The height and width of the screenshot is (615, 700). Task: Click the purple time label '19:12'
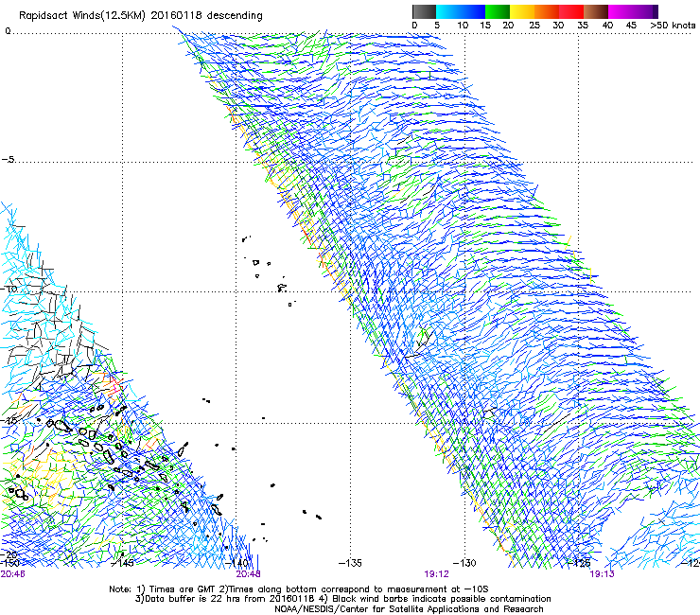point(436,574)
